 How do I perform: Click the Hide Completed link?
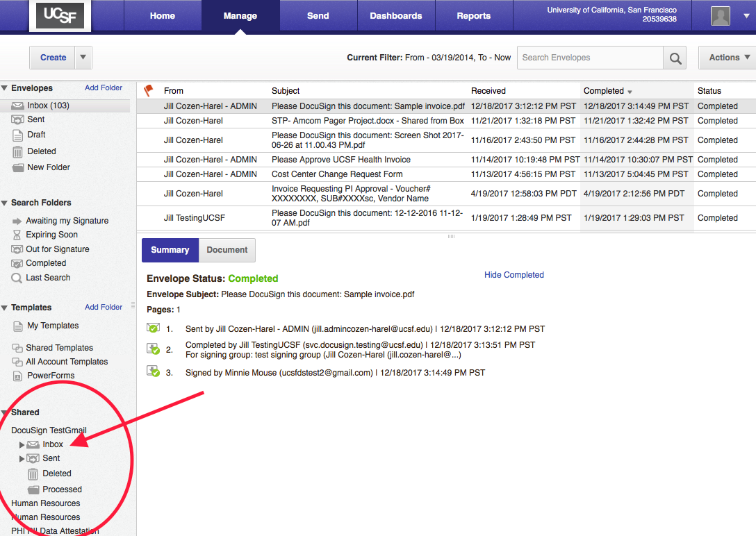click(514, 274)
